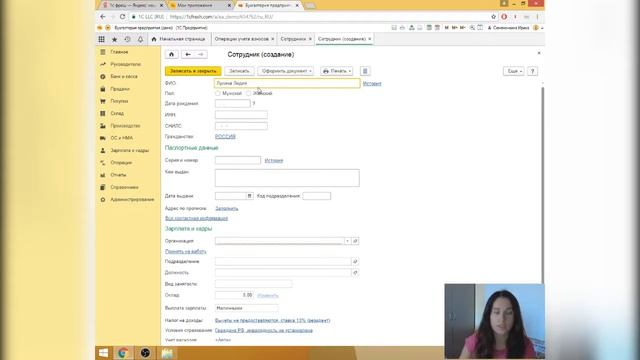Reload the page in the browser

tap(122, 17)
